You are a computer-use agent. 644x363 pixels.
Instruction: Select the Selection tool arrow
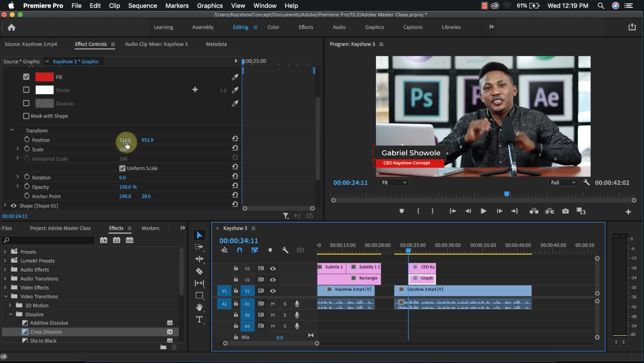199,235
